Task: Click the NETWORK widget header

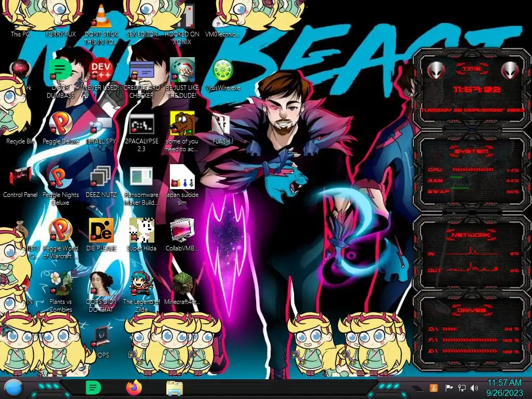Action: (472, 235)
